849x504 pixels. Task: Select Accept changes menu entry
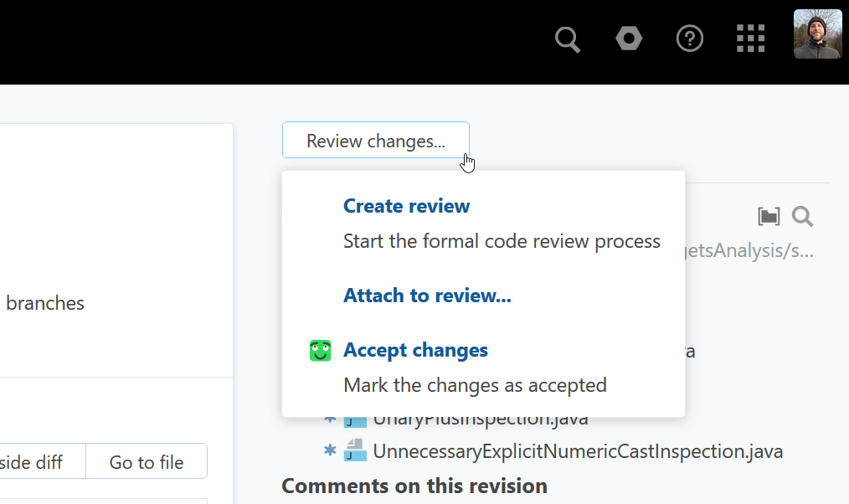coord(415,350)
